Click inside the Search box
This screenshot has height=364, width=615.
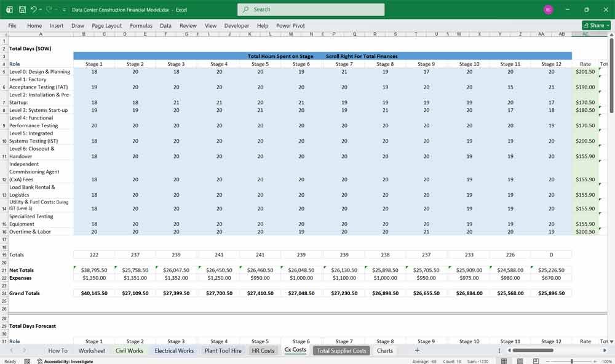click(x=311, y=9)
